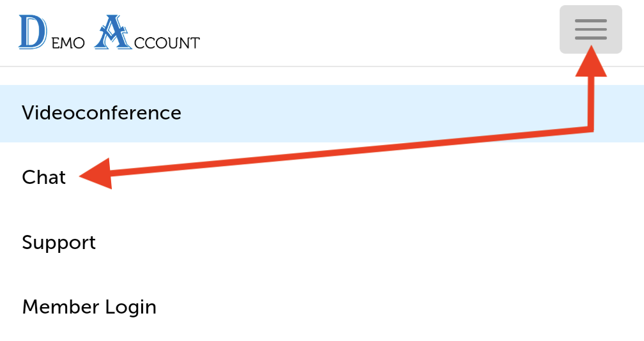Go to the Support page

click(59, 243)
